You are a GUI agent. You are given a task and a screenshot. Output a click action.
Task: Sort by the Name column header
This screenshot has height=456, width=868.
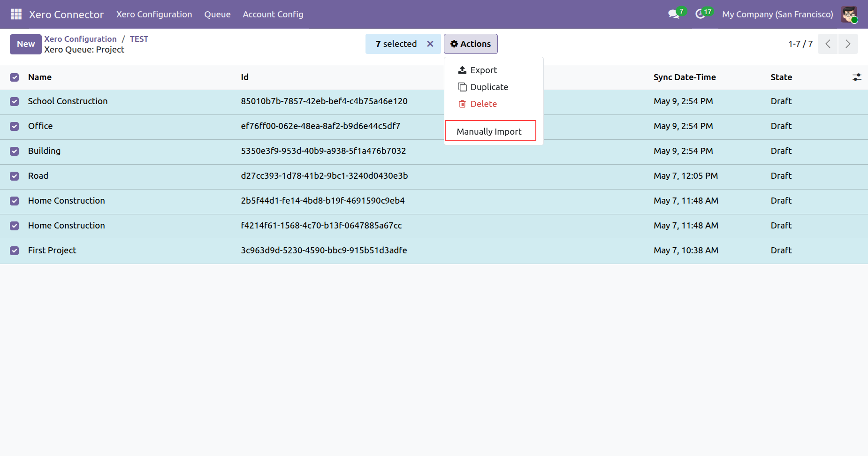(40, 77)
